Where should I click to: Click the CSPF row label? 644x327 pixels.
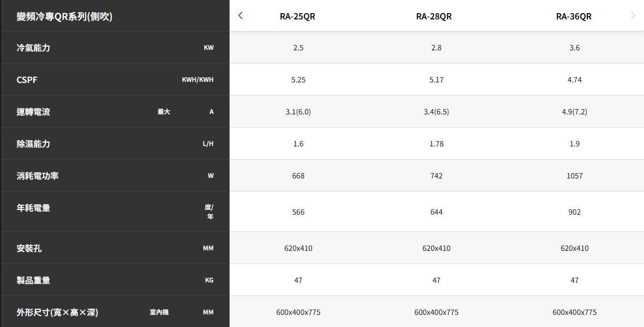pyautogui.click(x=27, y=80)
